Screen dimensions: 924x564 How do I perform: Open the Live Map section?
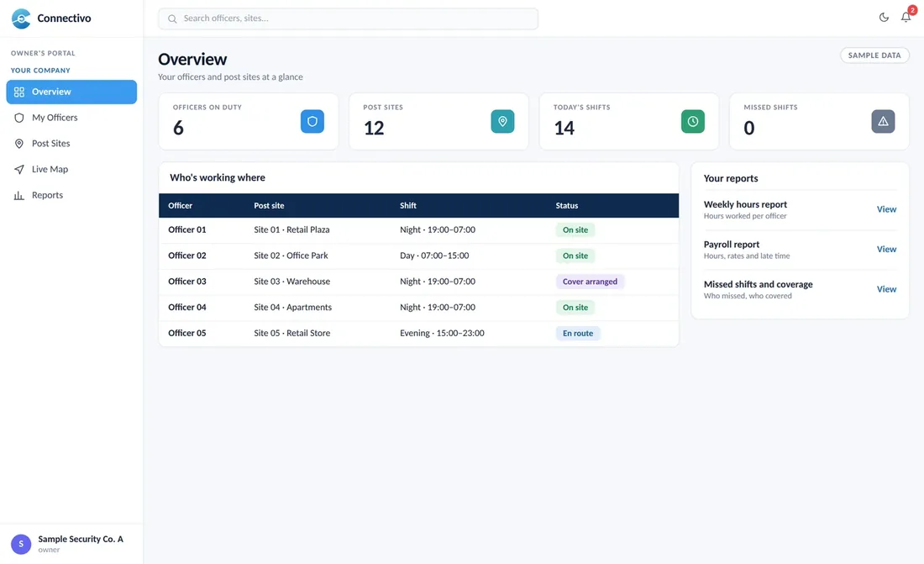[71, 169]
